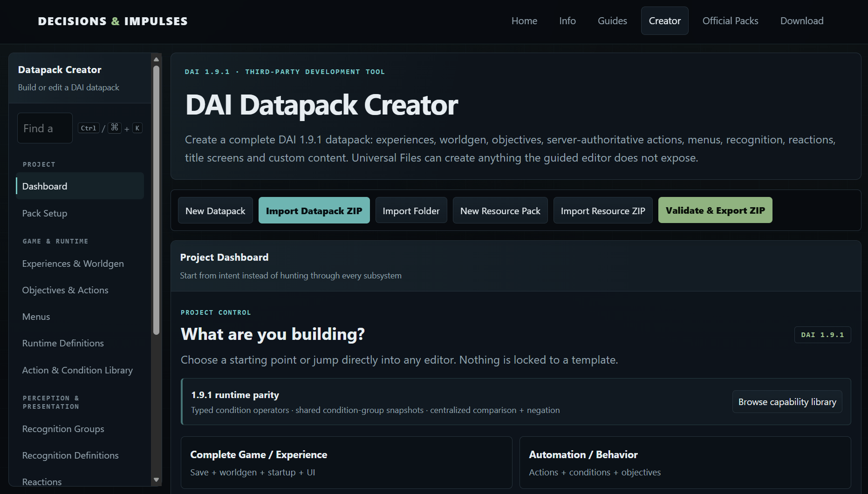Click the sidebar vertical scrollbar thumb

(157, 200)
